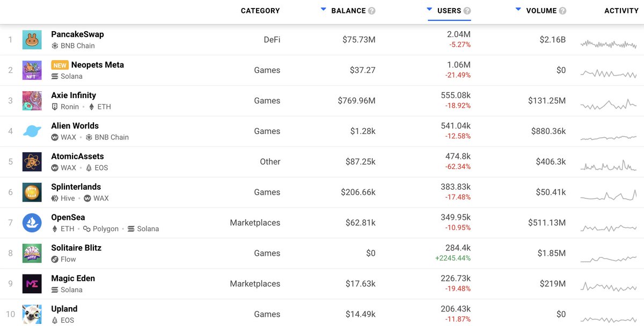644x326 pixels.
Task: Sort by the Volume column arrow
Action: (x=518, y=9)
